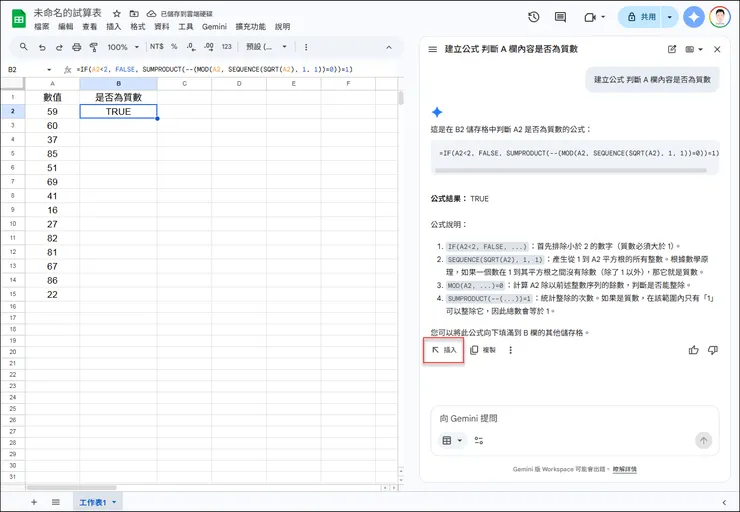This screenshot has width=740, height=512.
Task: Click the 插入 insert formula button
Action: tap(444, 350)
